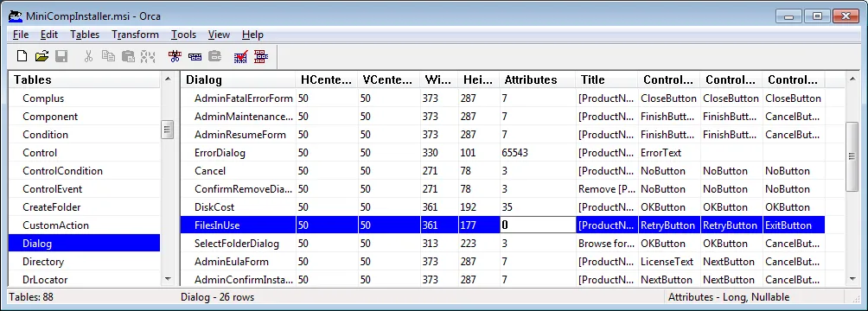Click the LicenseText control cell

point(668,262)
